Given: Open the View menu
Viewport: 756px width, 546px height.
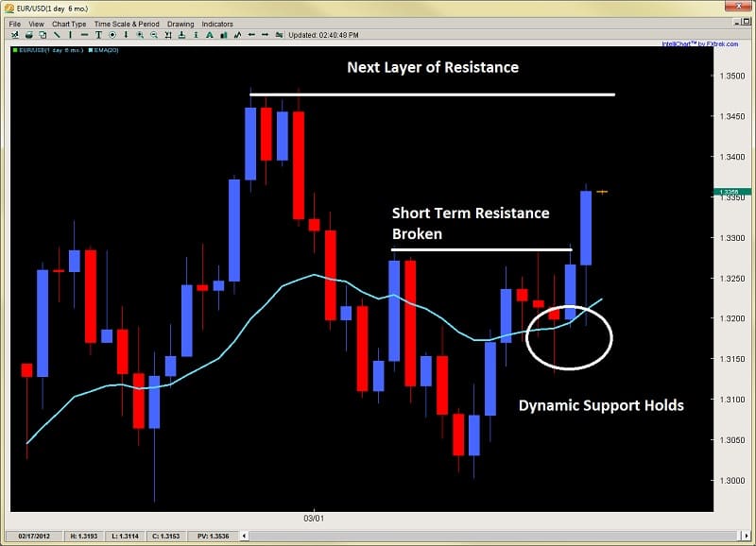Looking at the screenshot, I should [36, 25].
